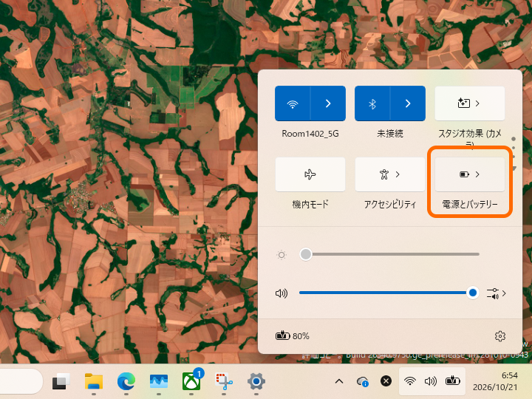Click battery 80% status indicator
The width and height of the screenshot is (532, 399).
(x=292, y=336)
